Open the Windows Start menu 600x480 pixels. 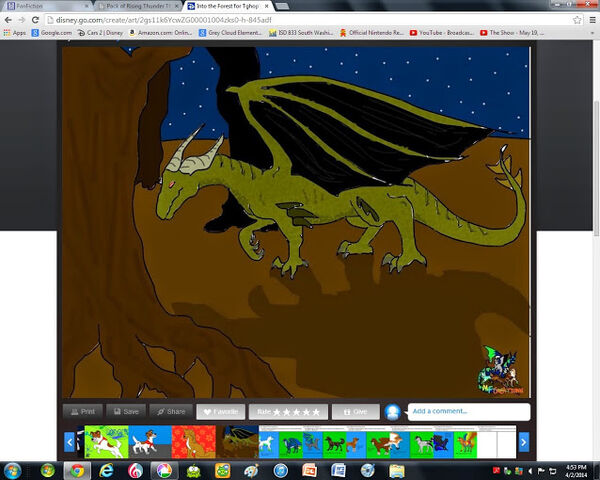(x=12, y=470)
